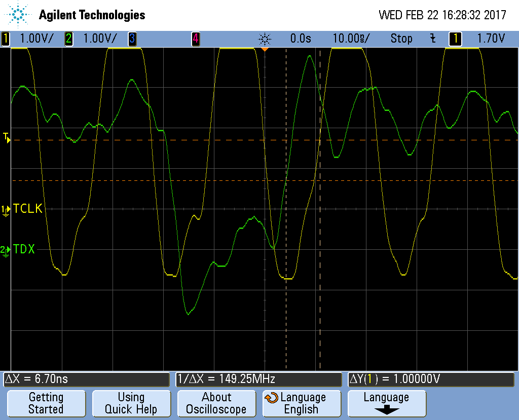Image resolution: width=519 pixels, height=420 pixels.
Task: Click the orange trigger time reference triangle
Action: 264,50
